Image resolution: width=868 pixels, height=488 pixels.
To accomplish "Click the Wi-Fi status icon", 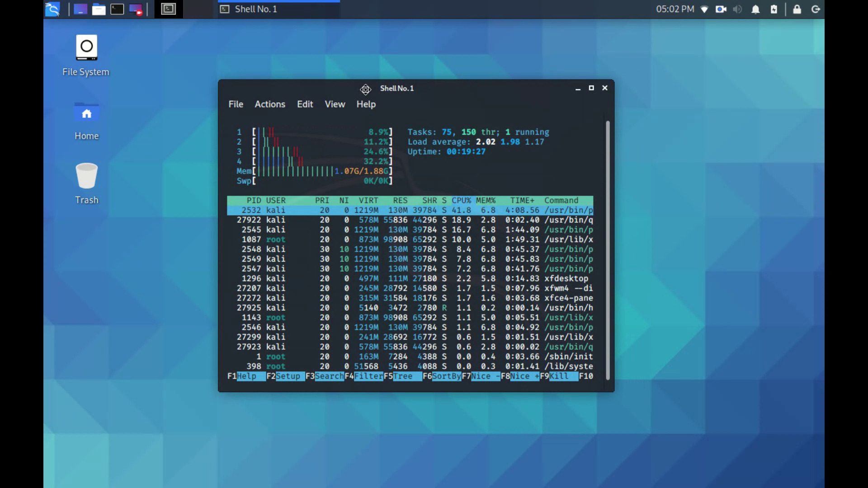I will pyautogui.click(x=704, y=9).
